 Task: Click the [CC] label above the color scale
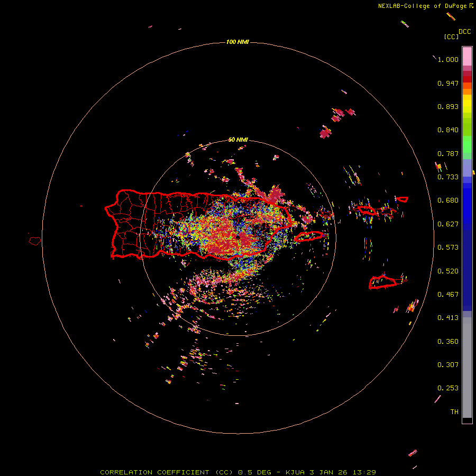[x=451, y=36]
